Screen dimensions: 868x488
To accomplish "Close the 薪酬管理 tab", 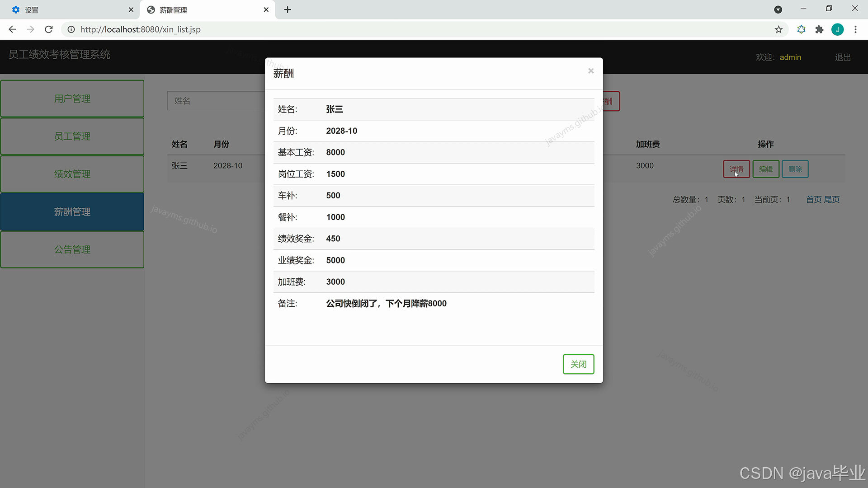I will 266,9.
